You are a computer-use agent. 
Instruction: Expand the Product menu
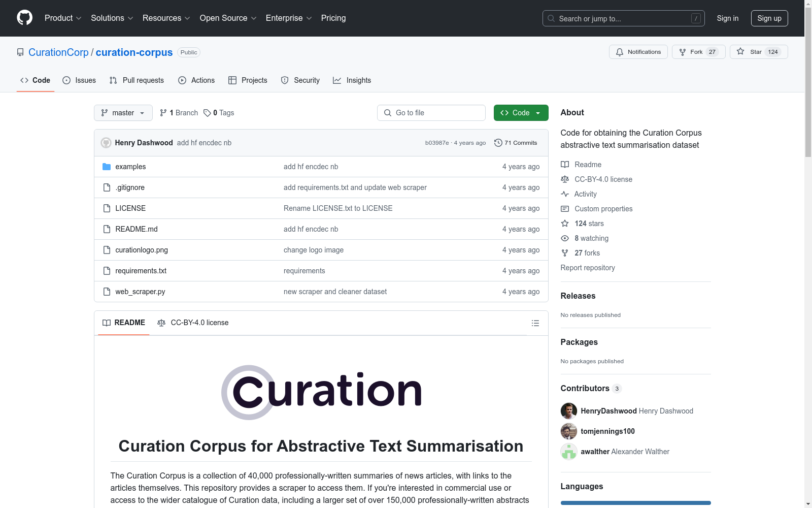(63, 18)
